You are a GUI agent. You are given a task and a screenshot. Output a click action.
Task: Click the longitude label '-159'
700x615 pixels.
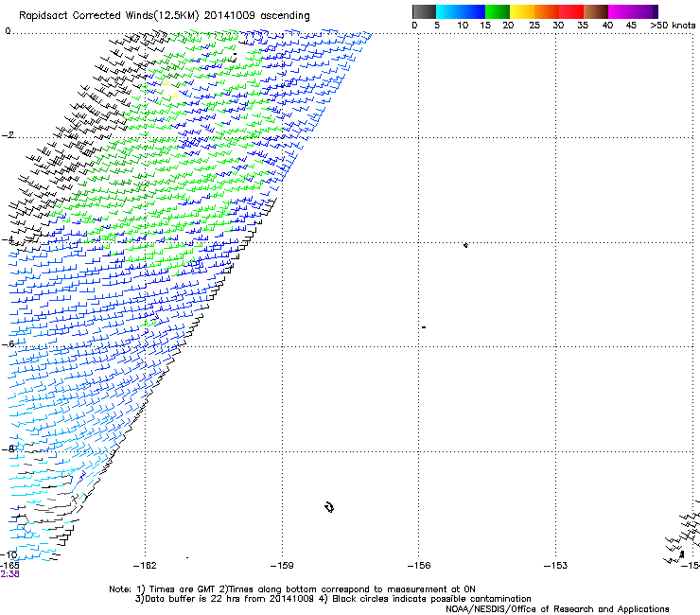[282, 566]
